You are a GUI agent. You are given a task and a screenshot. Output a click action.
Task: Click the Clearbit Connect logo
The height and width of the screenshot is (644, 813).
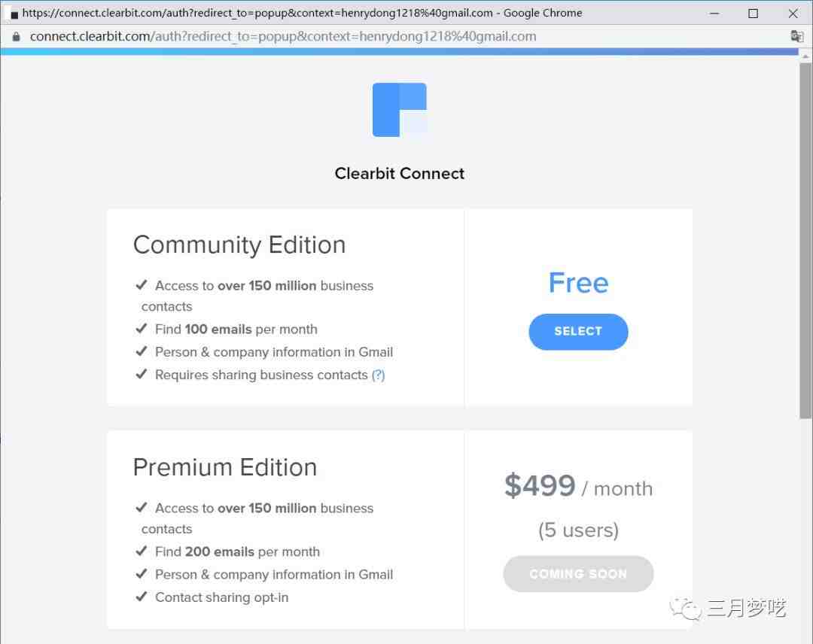tap(399, 110)
